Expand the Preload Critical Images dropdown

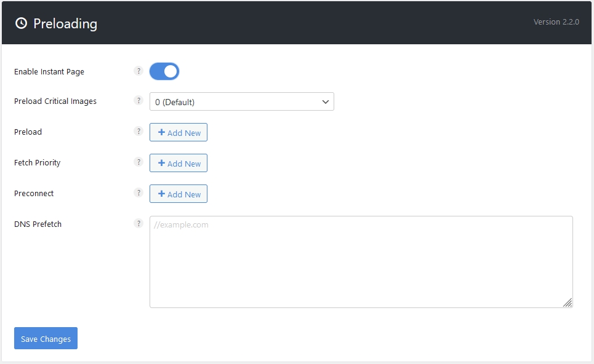[241, 102]
